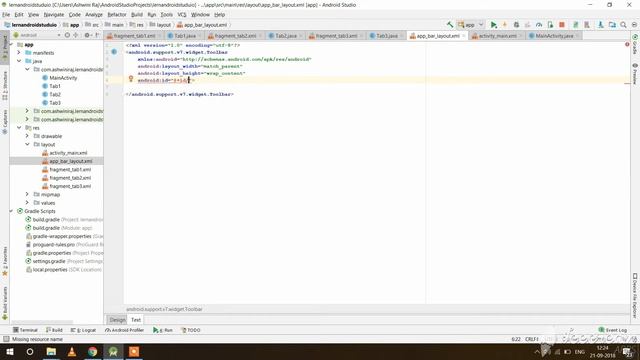Open the Navigate menu
Image resolution: width=640 pixels, height=360 pixels.
click(53, 15)
